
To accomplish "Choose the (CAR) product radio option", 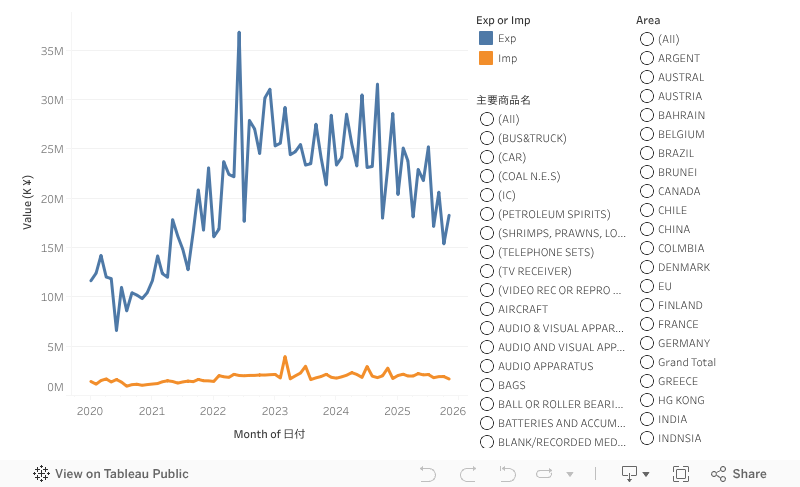I will [x=488, y=157].
